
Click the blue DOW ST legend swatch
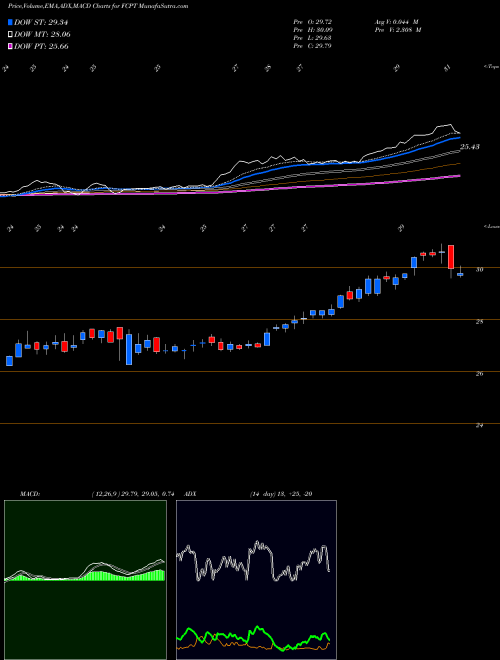pos(10,22)
